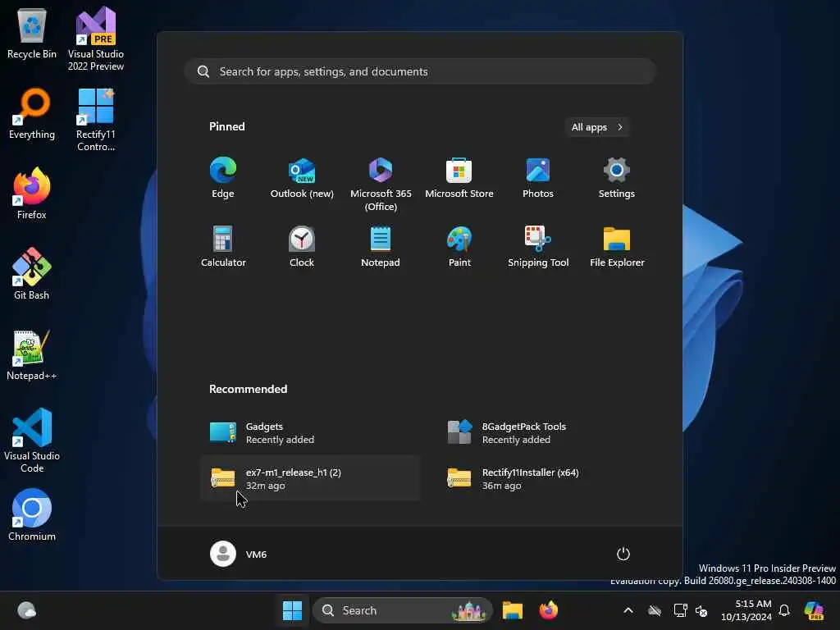Expand hidden system tray icons chevron
The image size is (840, 630).
[x=628, y=610]
